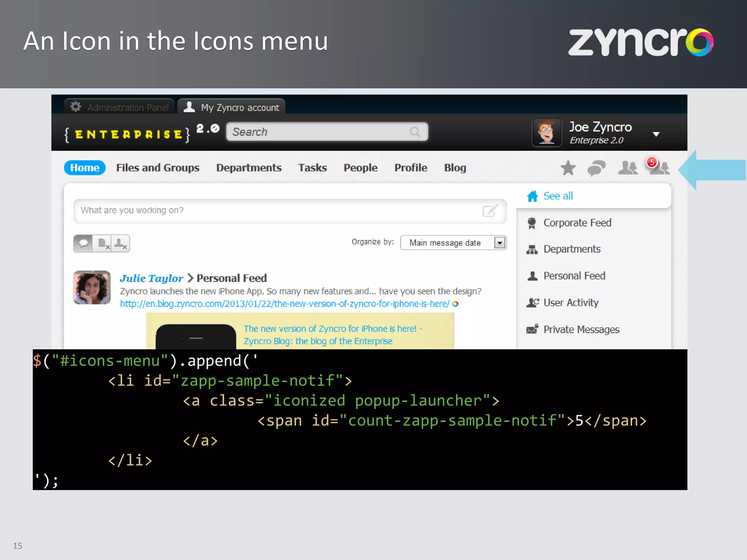Click the Home tab
Screen dimensions: 747x560
point(85,168)
